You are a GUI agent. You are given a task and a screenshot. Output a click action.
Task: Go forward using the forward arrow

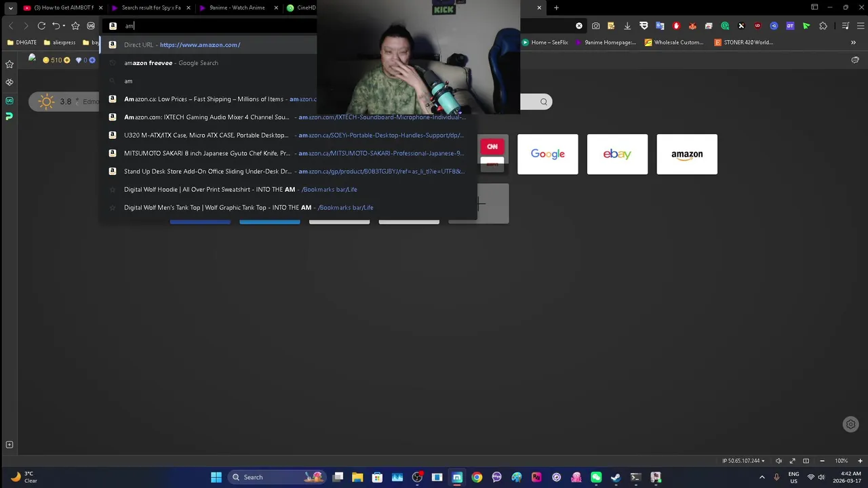point(26,26)
